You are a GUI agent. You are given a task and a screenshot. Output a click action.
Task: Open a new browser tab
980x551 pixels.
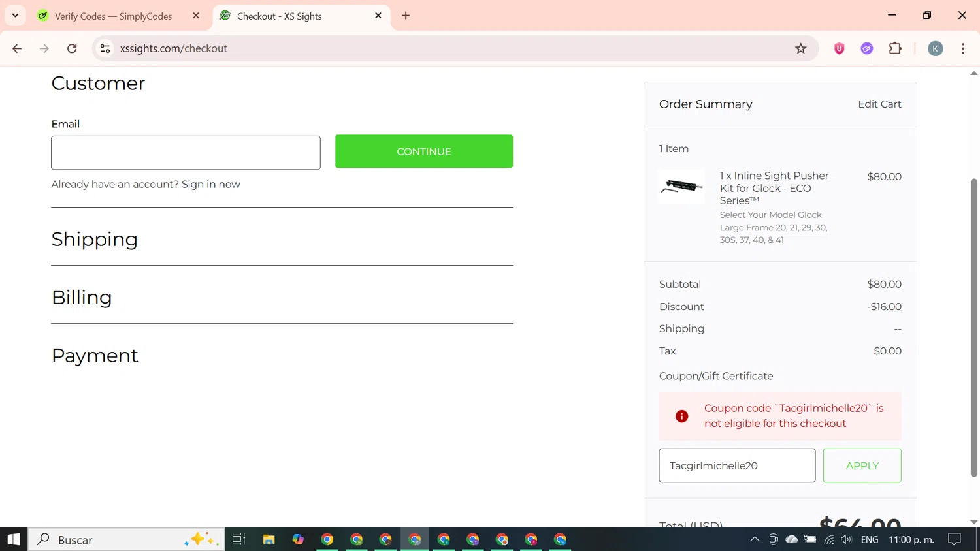pos(406,16)
